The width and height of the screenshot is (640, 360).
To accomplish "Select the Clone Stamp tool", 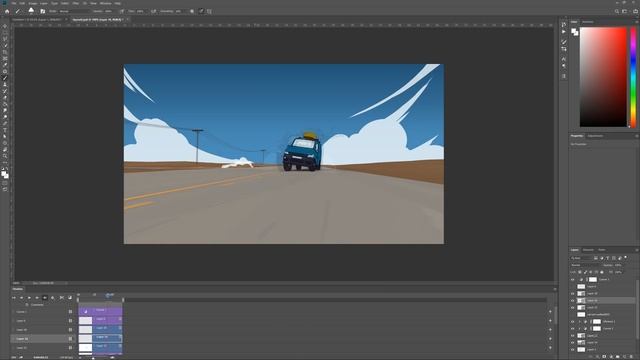I will [5, 84].
